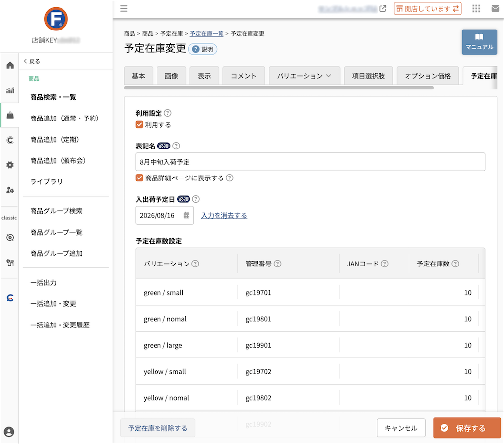Click the F store logo

pos(56,19)
